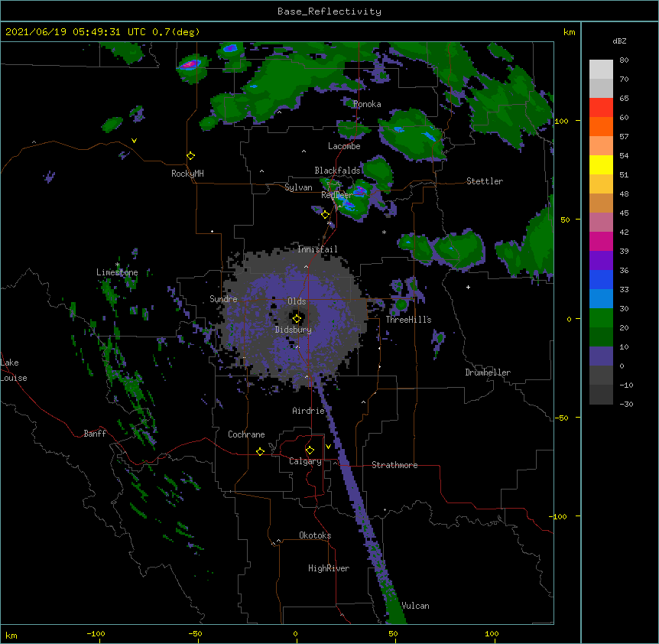Select the red swatch between 65 and 60 dBZ

pyautogui.click(x=601, y=107)
